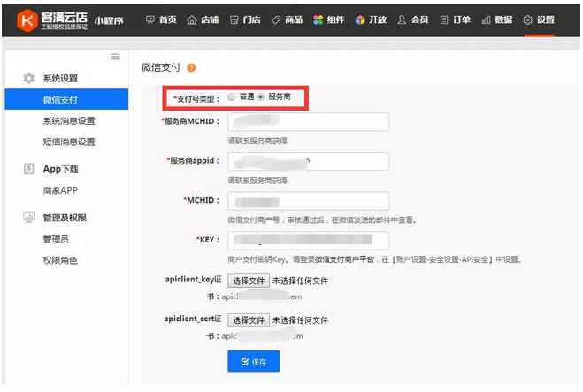Click the person icon beside 会员
The image size is (583, 392).
tap(402, 19)
